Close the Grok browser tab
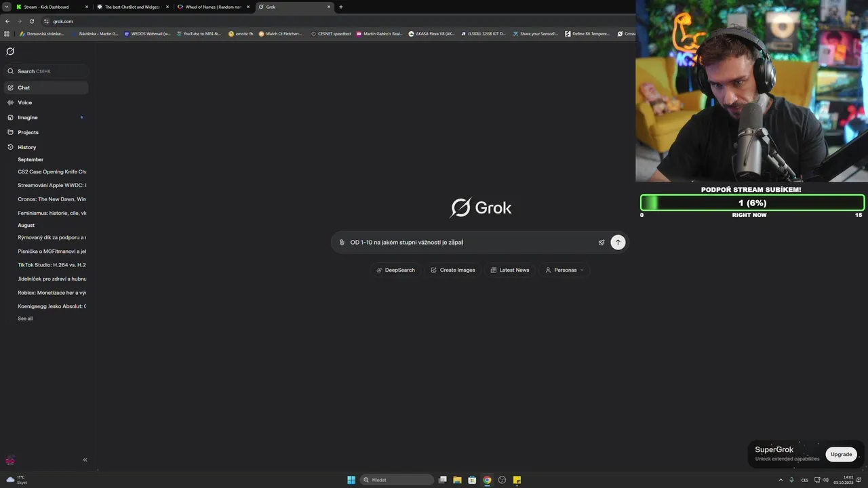 coord(329,7)
